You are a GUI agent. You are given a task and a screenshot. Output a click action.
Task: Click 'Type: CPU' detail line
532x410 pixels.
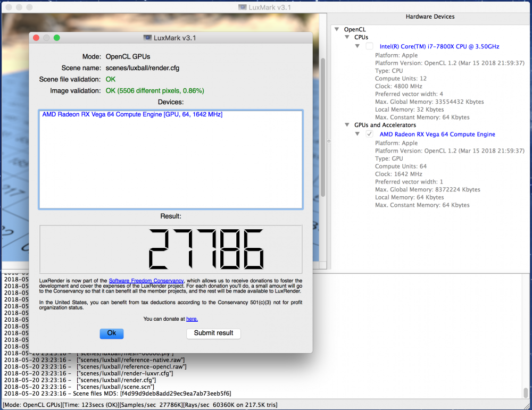point(389,71)
